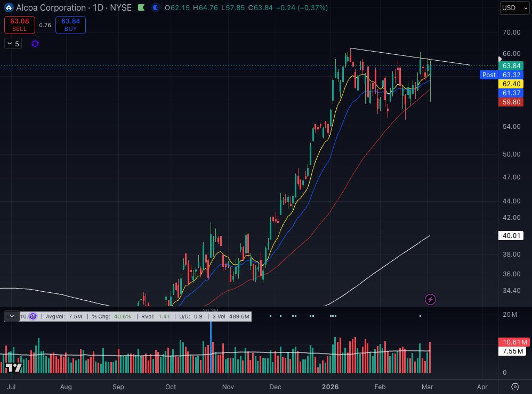Click the white 7.55M average volume label
The image size is (532, 394).
[x=512, y=351]
